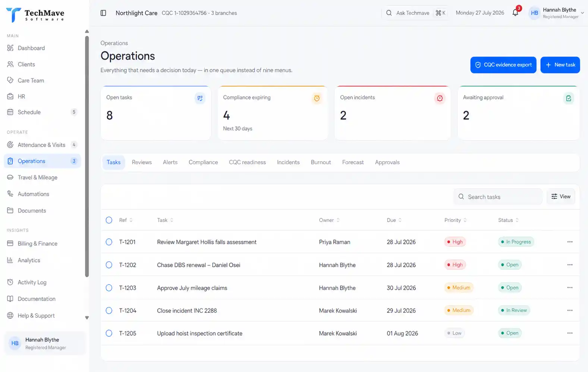This screenshot has width=588, height=372.
Task: Select all tasks with header checkbox
Action: [109, 220]
